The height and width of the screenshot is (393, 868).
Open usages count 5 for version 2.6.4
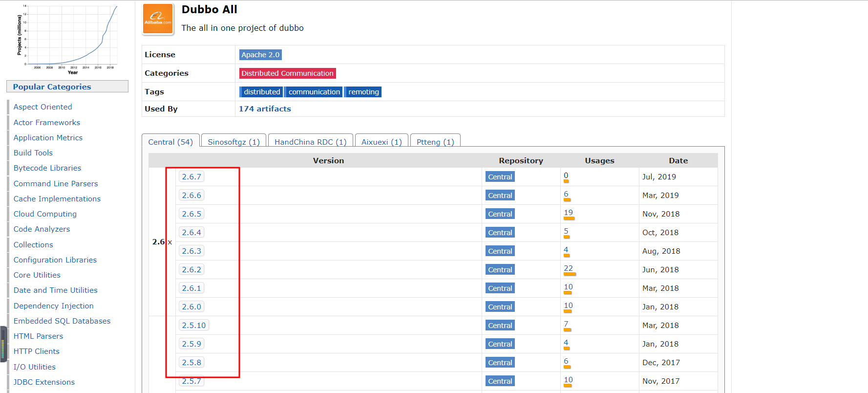coord(566,231)
